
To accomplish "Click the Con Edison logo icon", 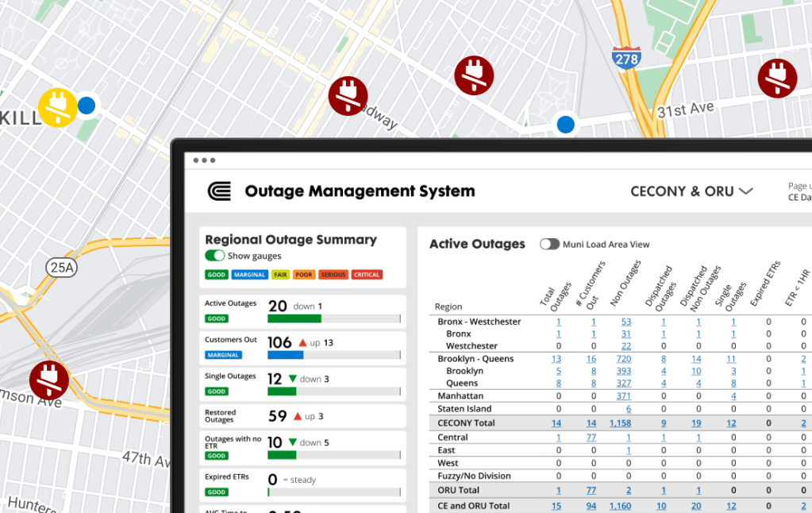I will 219,191.
